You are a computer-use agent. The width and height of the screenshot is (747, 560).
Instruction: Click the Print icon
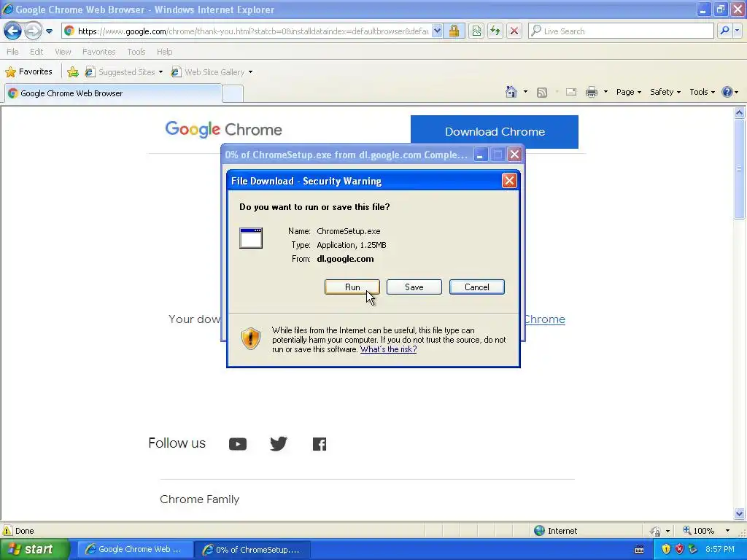tap(591, 92)
